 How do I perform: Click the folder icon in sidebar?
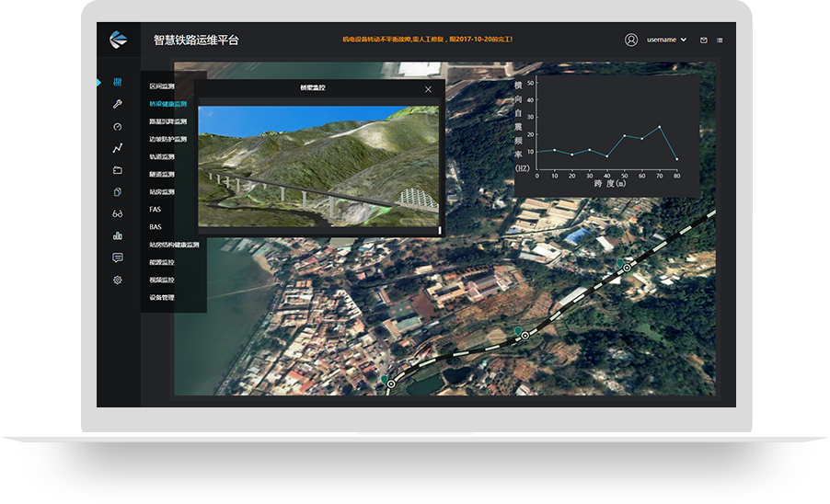point(118,170)
